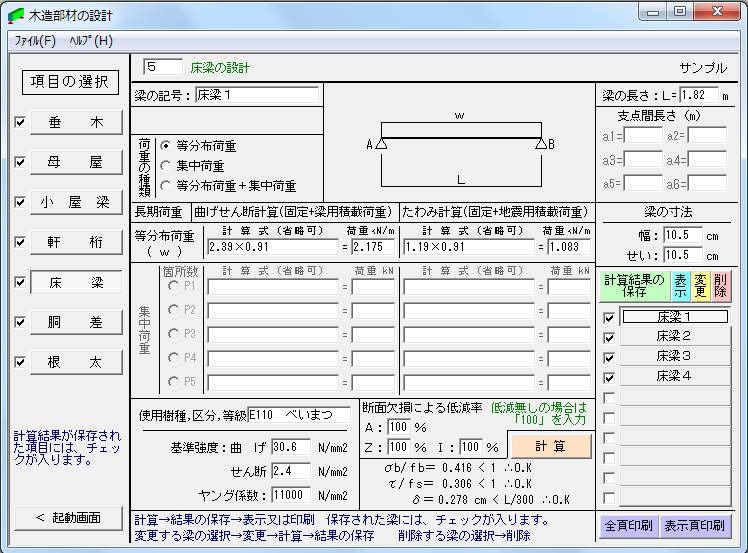Open the ヘルプ(H) menu

(90, 41)
